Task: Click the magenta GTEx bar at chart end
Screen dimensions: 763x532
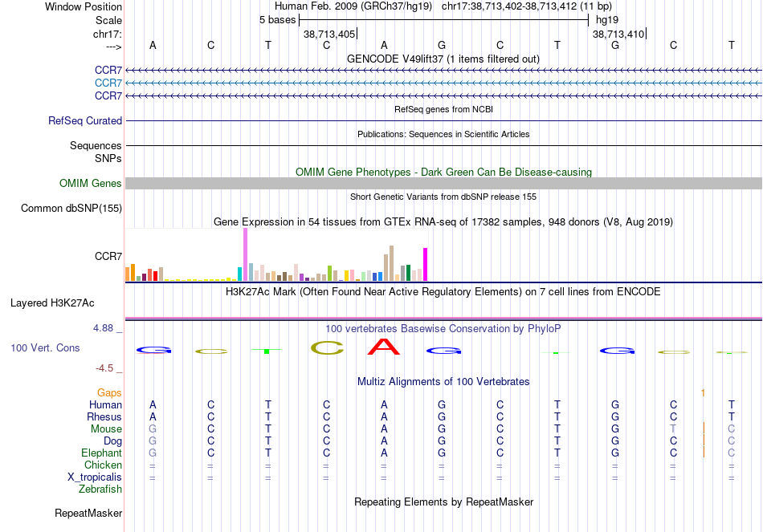Action: pos(426,265)
